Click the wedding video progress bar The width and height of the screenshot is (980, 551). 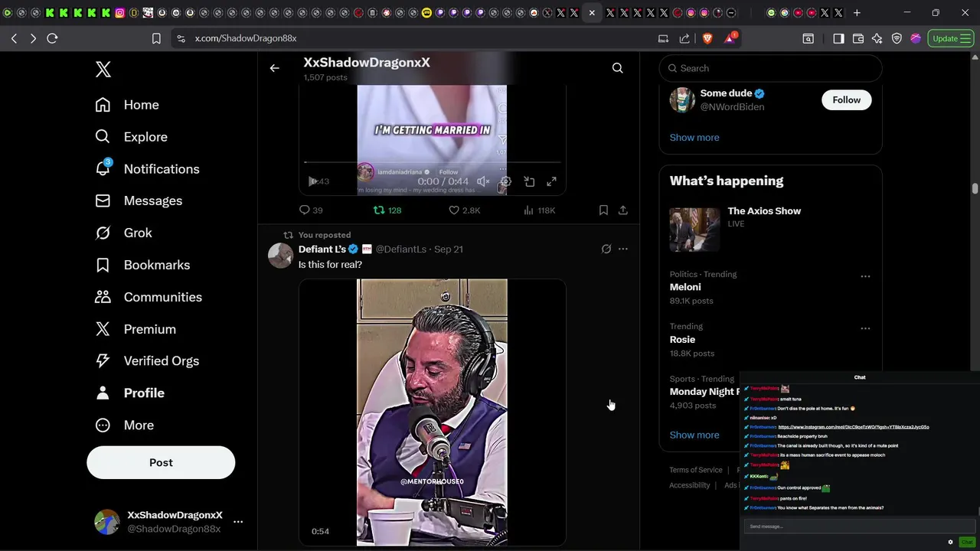click(x=433, y=162)
